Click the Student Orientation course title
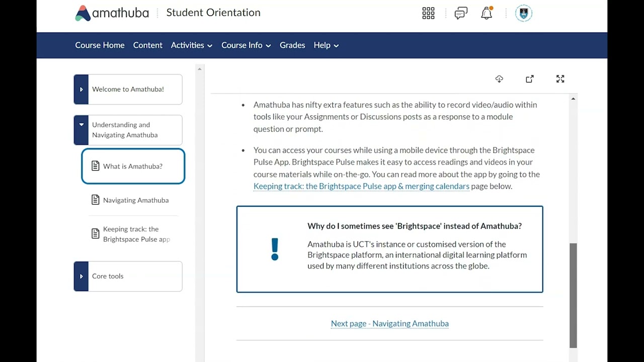Image resolution: width=644 pixels, height=362 pixels. pyautogui.click(x=213, y=13)
